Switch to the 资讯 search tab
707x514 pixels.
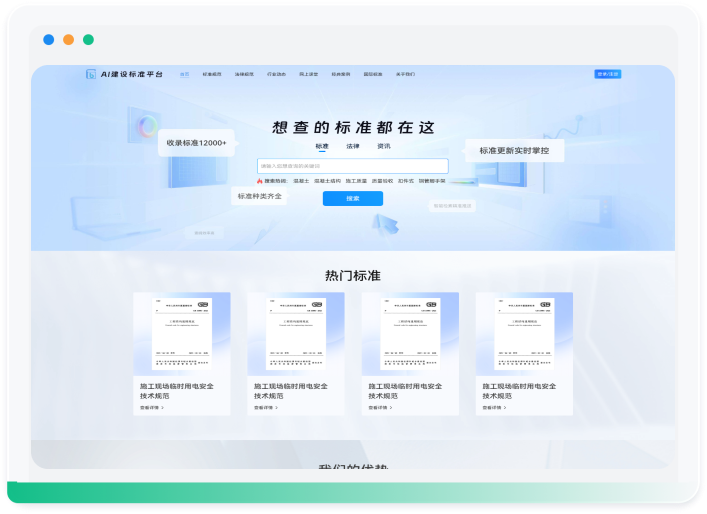pyautogui.click(x=384, y=146)
